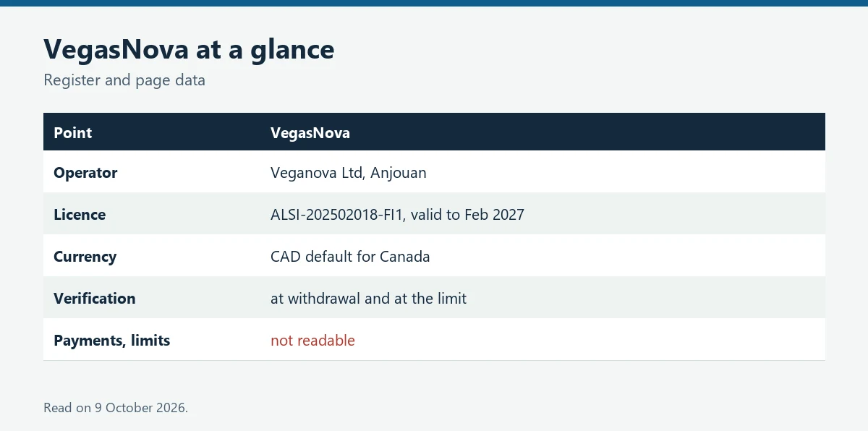The image size is (868, 431).
Task: Click the blue bar at page top
Action: tap(434, 3)
